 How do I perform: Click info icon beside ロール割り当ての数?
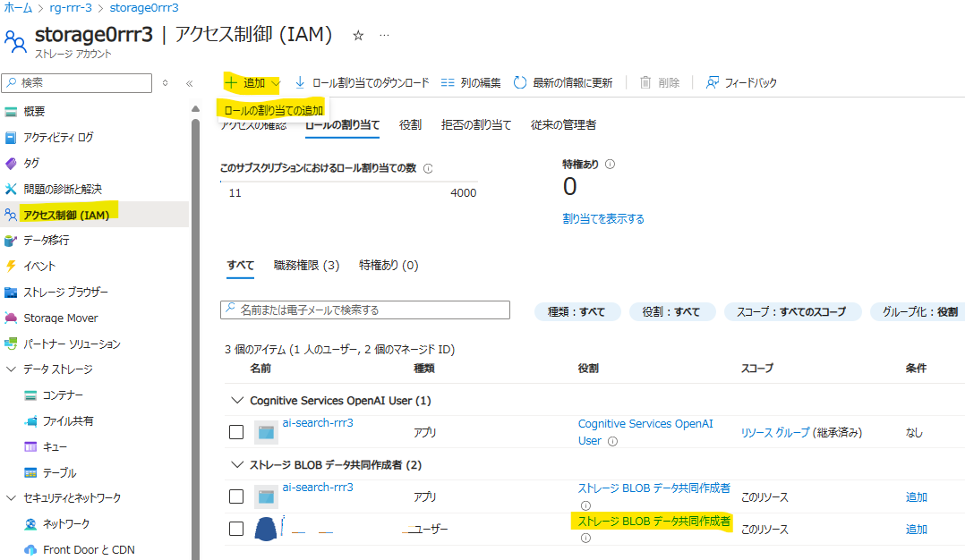[428, 168]
